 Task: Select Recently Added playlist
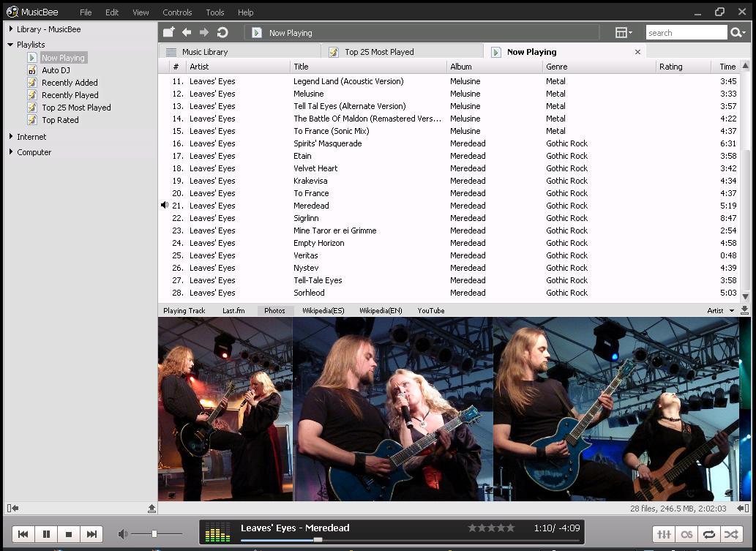[70, 83]
